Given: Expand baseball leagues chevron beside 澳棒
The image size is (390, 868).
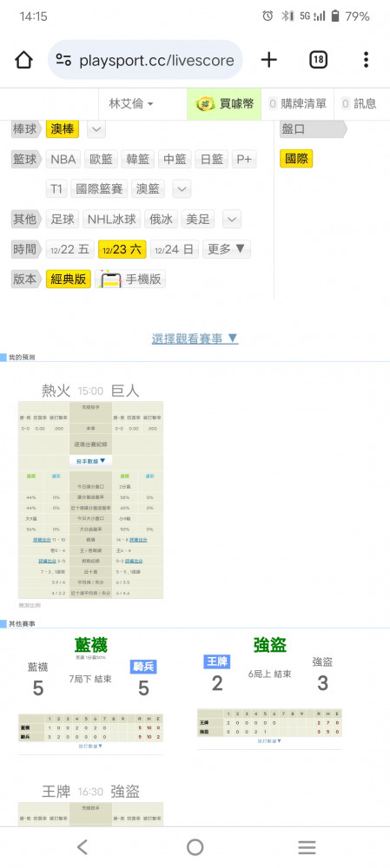Looking at the screenshot, I should (x=96, y=129).
